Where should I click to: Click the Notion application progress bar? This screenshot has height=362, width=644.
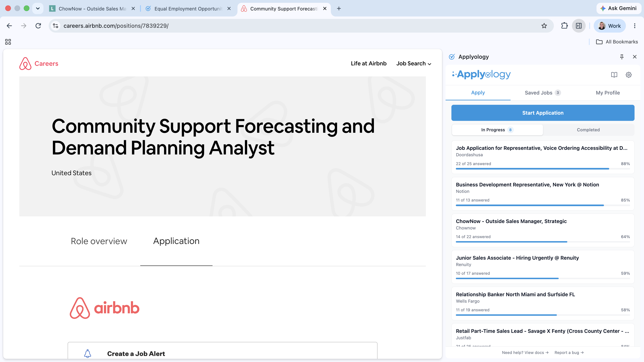click(x=543, y=205)
